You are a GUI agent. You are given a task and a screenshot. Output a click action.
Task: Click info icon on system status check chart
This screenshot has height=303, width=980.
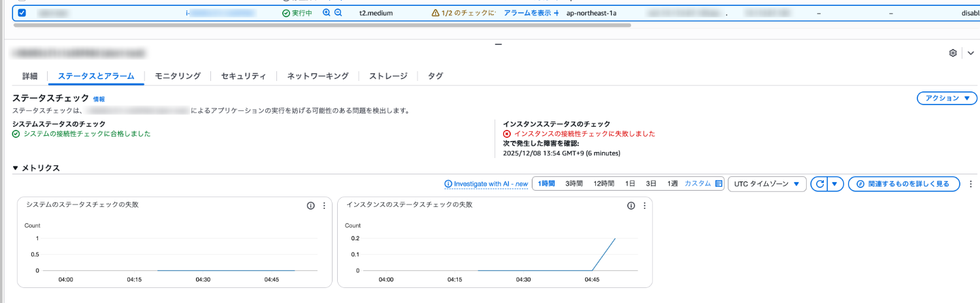pyautogui.click(x=311, y=206)
